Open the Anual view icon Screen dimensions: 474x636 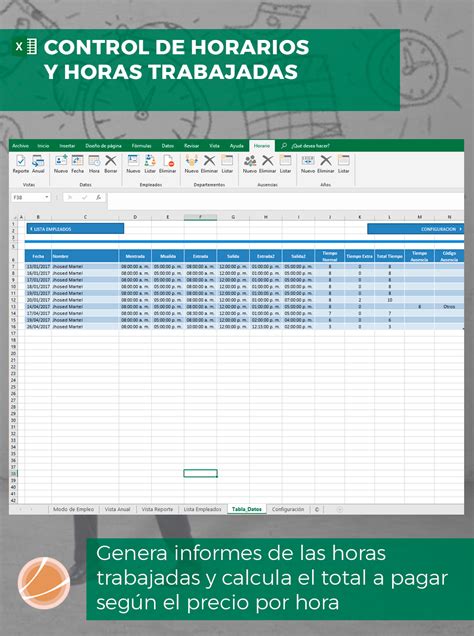coord(38,164)
